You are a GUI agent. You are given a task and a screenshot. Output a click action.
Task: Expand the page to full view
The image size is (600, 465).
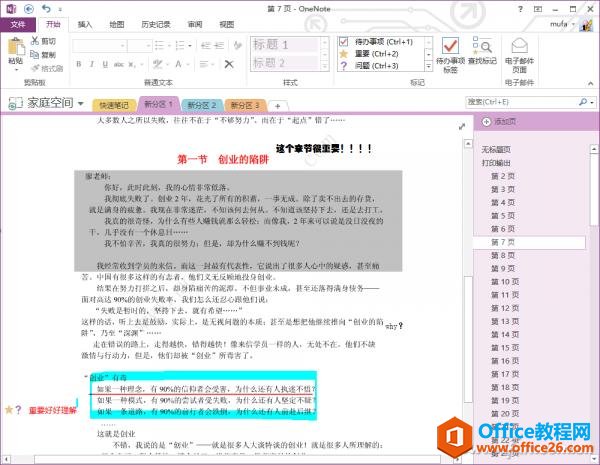pos(460,125)
